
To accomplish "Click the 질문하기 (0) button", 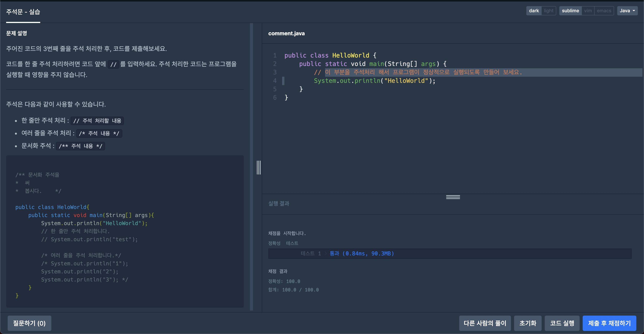I will point(29,323).
